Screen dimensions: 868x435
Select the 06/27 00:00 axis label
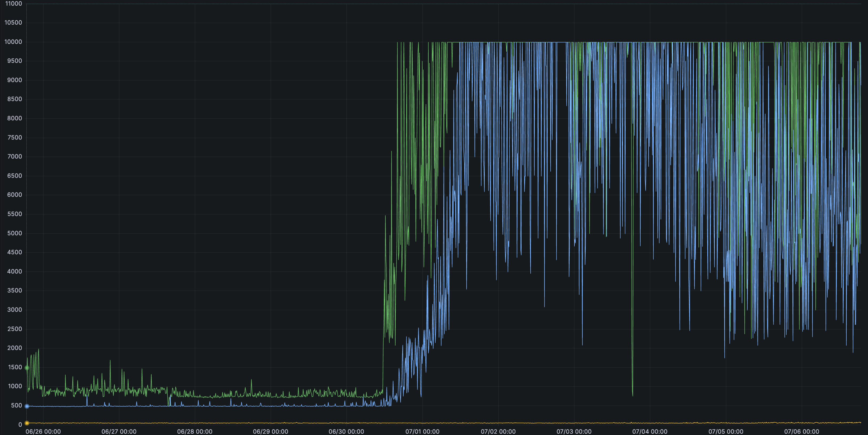pos(119,431)
